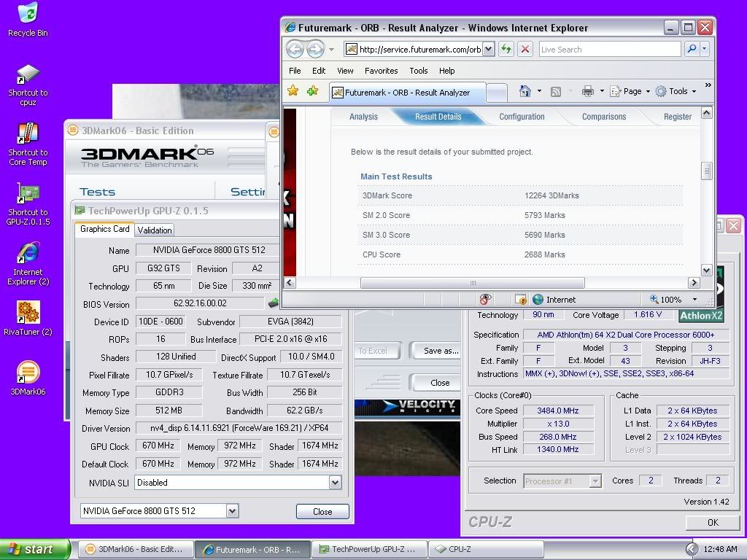Click the IE address bar URL field
The height and width of the screenshot is (560, 747).
[x=414, y=49]
